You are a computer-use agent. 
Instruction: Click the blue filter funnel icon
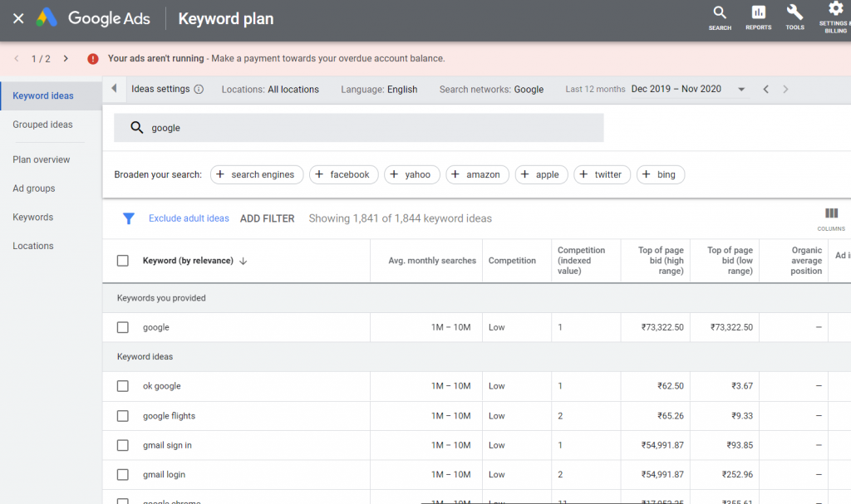click(x=129, y=218)
